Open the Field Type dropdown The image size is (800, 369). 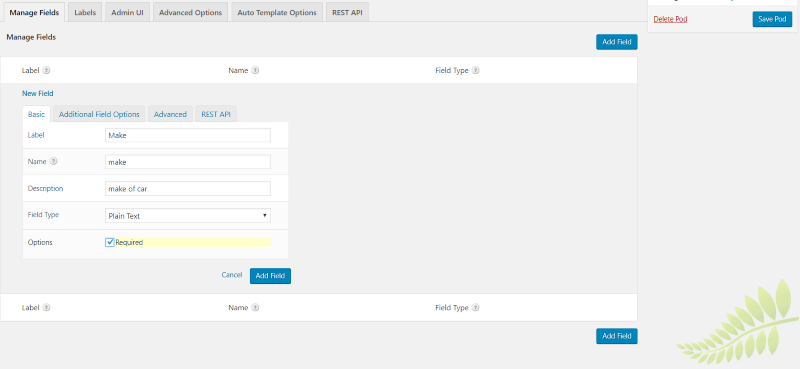(188, 215)
